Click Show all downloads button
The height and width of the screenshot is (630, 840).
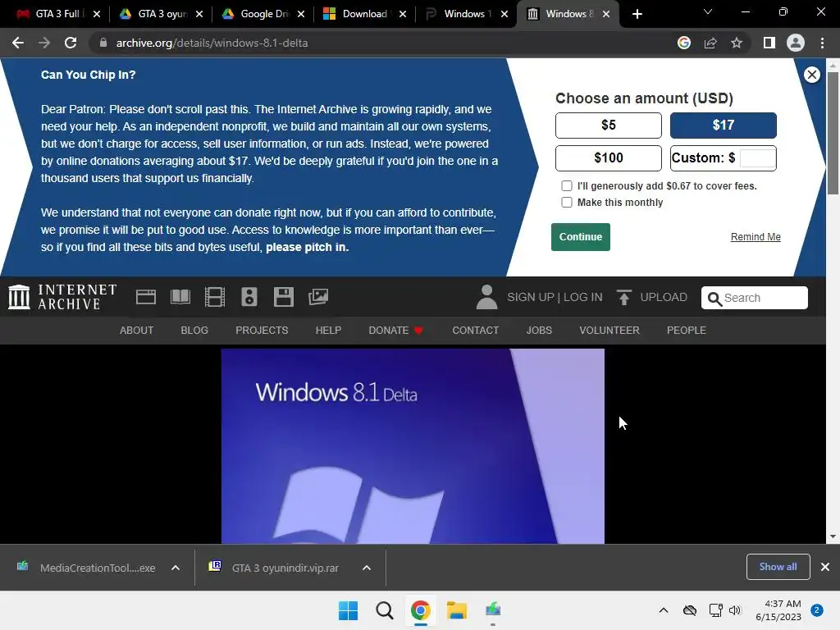pyautogui.click(x=778, y=567)
